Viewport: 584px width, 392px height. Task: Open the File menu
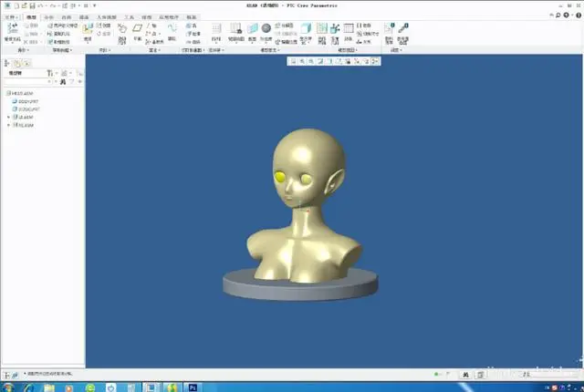(x=10, y=17)
